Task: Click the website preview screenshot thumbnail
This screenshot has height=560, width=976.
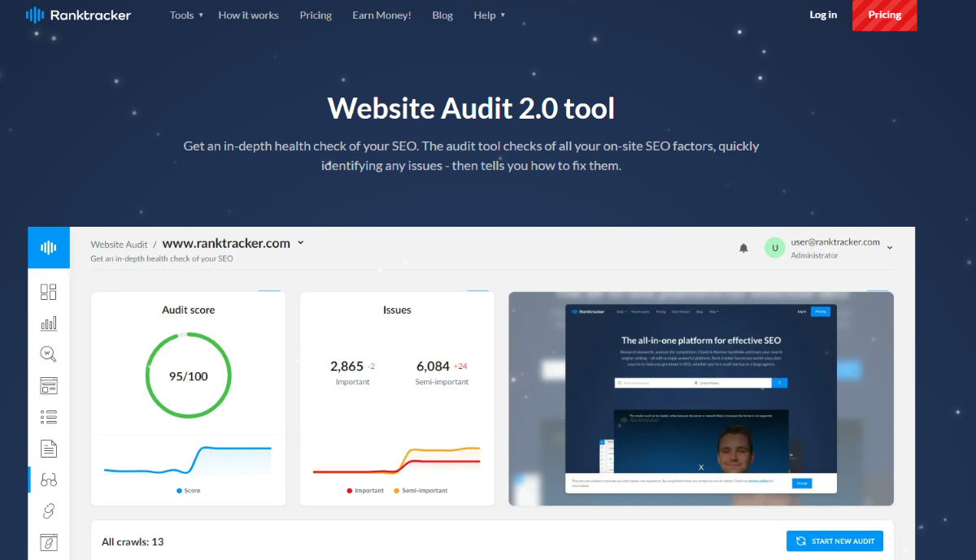Action: pyautogui.click(x=701, y=398)
